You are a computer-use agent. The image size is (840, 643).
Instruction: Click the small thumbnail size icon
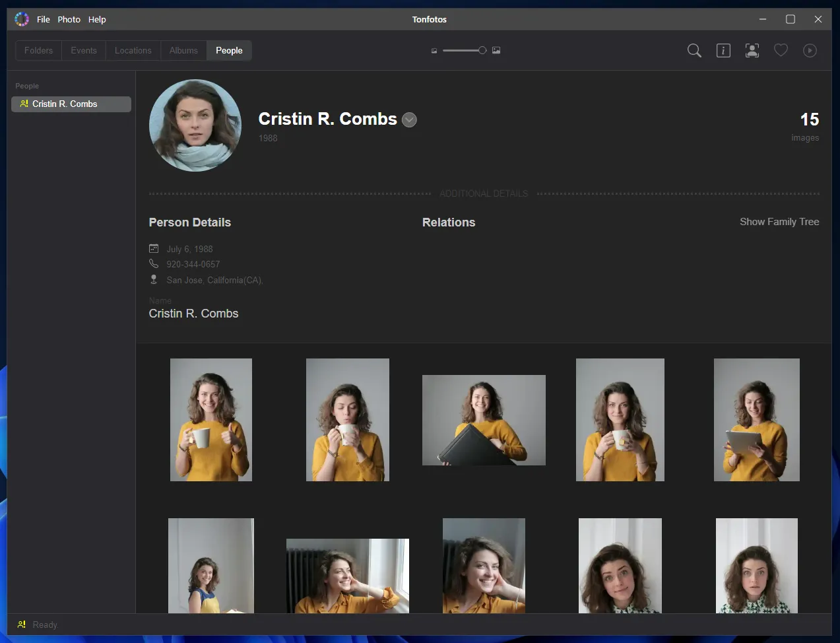pyautogui.click(x=434, y=50)
